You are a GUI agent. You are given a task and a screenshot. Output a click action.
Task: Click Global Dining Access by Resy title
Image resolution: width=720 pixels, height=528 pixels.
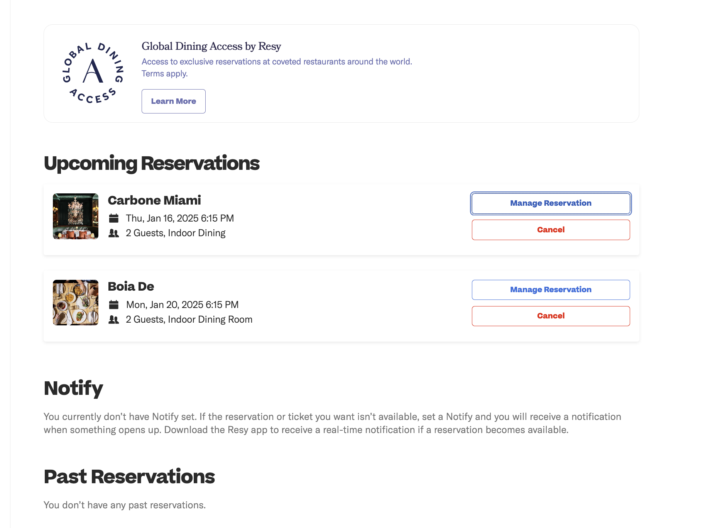tap(211, 46)
